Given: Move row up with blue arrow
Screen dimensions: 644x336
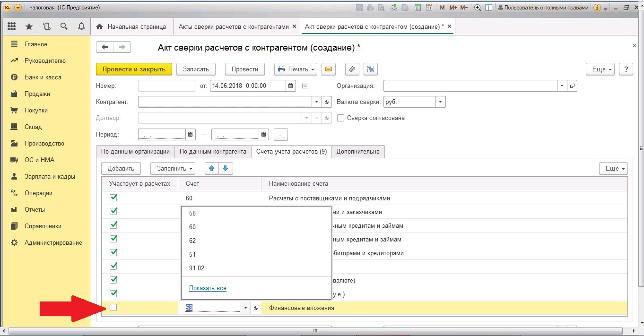Looking at the screenshot, I should [211, 168].
